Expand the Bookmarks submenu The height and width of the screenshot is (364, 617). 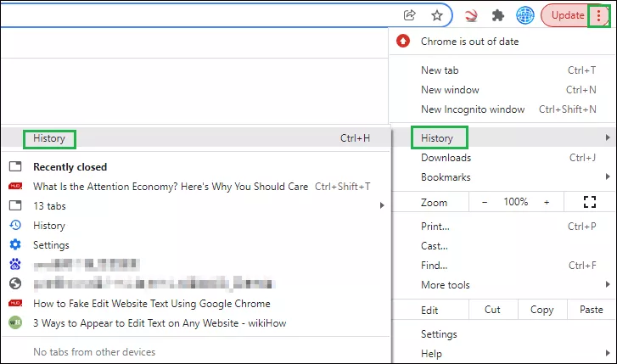[x=502, y=177]
